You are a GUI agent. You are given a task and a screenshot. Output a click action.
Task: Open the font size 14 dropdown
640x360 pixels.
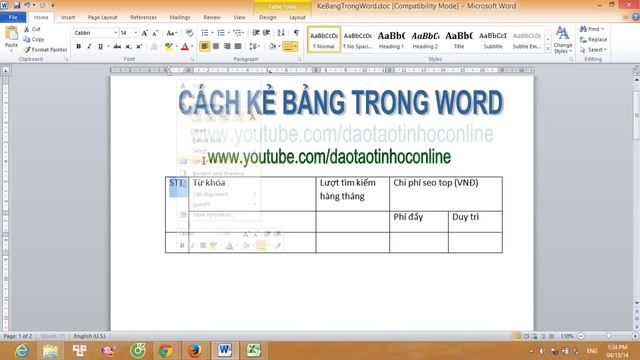(x=136, y=33)
